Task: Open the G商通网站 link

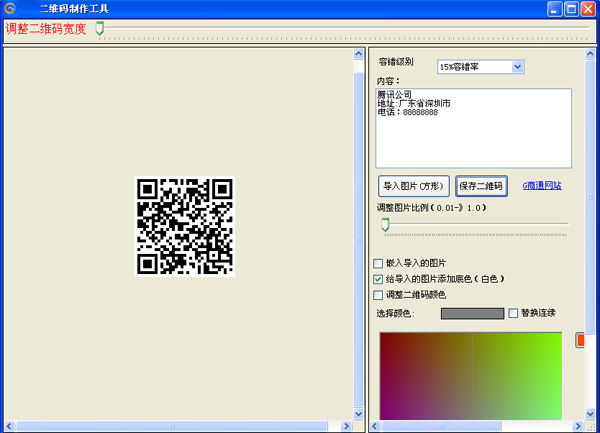Action: pyautogui.click(x=542, y=186)
